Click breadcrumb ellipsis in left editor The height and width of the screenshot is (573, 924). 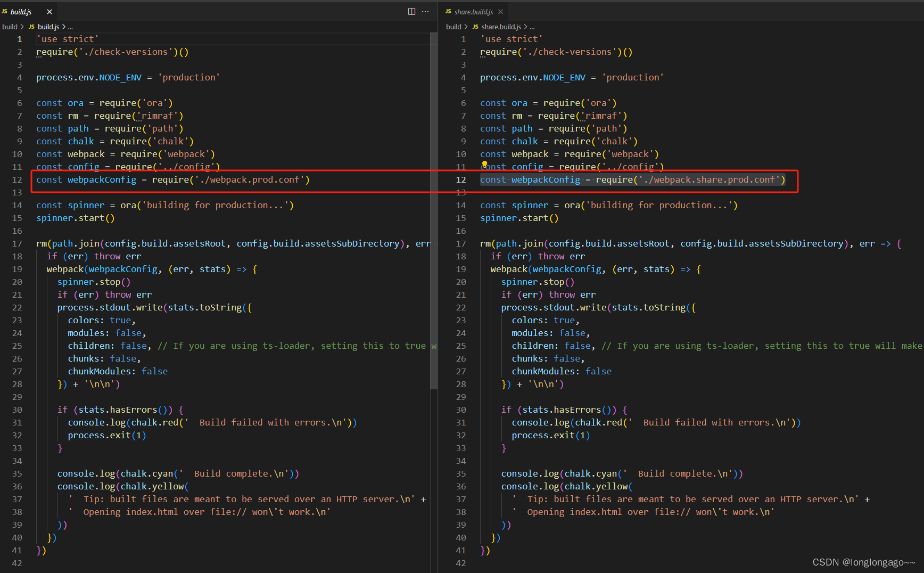70,27
